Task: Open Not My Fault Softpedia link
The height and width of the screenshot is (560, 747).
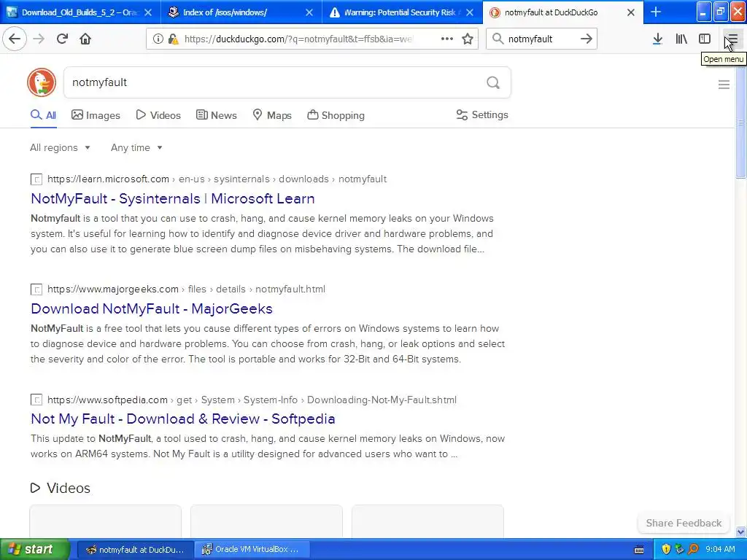Action: 183,419
